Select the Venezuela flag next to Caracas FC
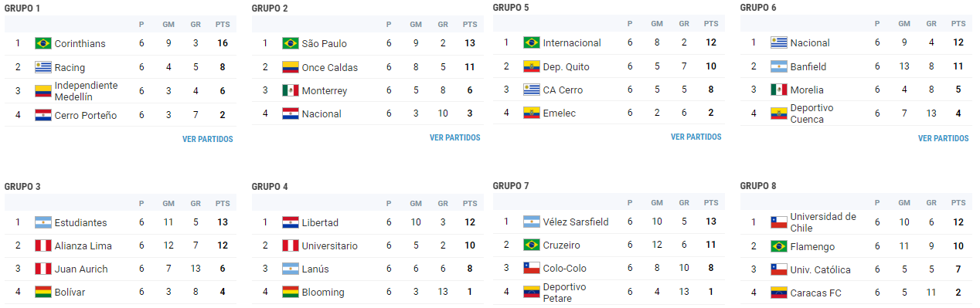This screenshot has height=308, width=980. [779, 293]
